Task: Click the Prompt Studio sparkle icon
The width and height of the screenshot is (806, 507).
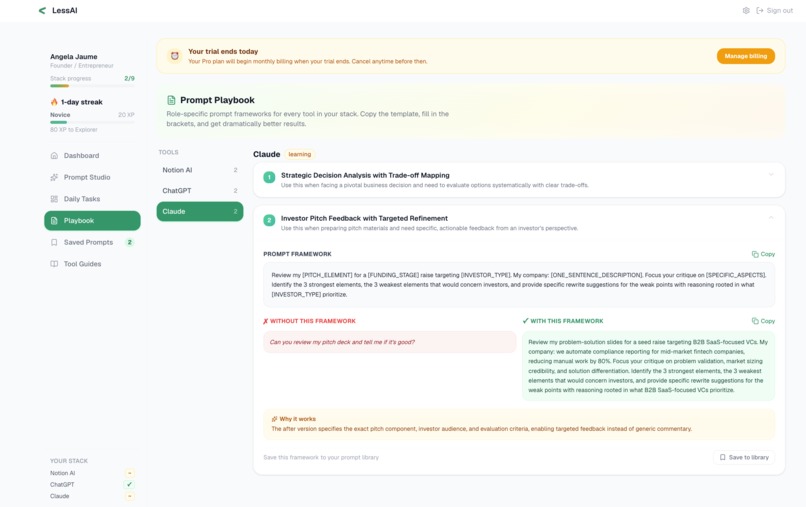Action: (x=54, y=177)
